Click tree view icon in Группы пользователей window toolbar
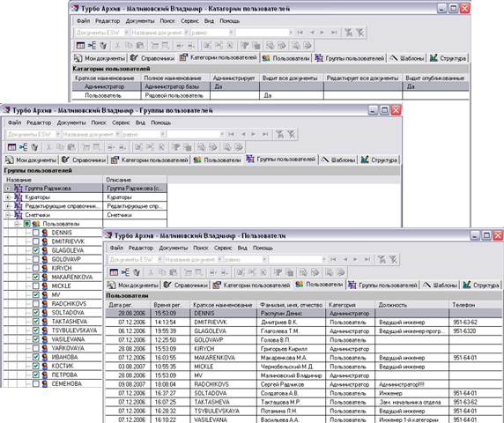Viewport: 504px width, 423px height. [x=23, y=147]
